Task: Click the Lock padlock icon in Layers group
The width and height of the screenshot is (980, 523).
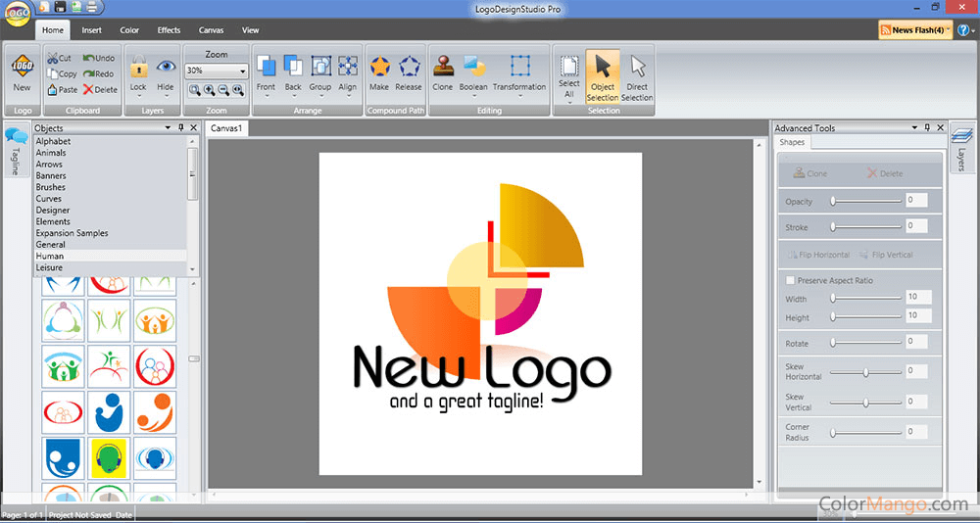Action: [x=138, y=67]
